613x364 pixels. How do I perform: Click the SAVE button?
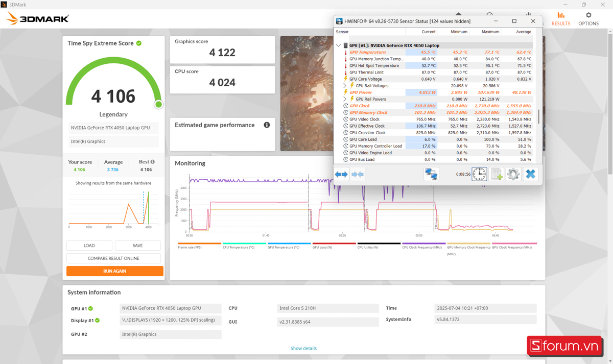click(x=137, y=246)
